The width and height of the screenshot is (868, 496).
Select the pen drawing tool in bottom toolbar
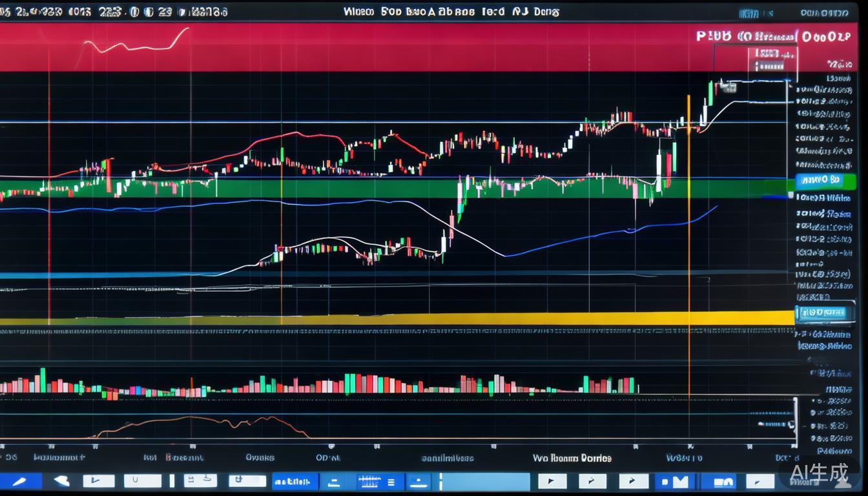point(19,481)
